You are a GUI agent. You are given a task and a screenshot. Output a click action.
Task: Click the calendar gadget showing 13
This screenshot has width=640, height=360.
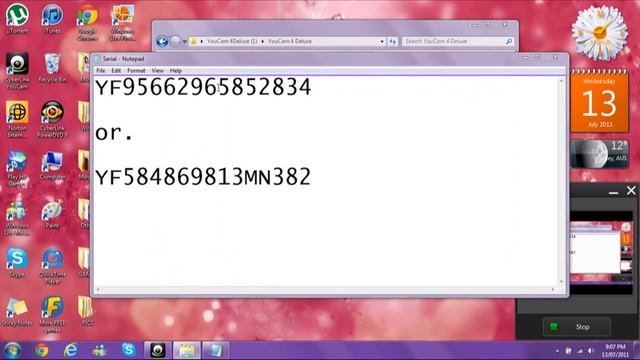point(599,102)
